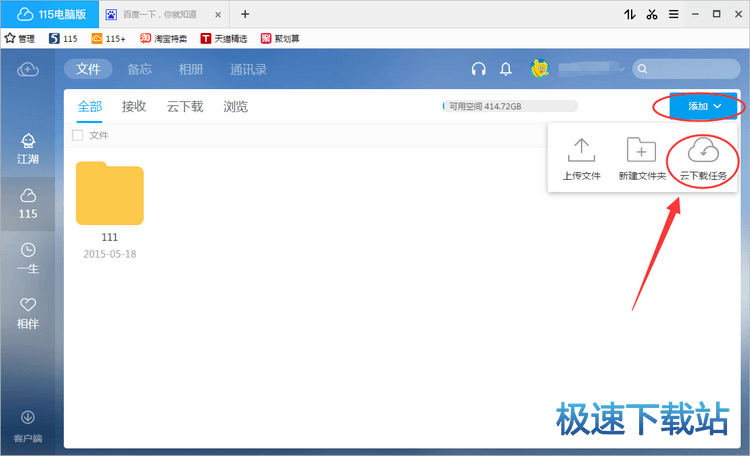
Task: Switch to the 文件 top tab
Action: pyautogui.click(x=88, y=69)
